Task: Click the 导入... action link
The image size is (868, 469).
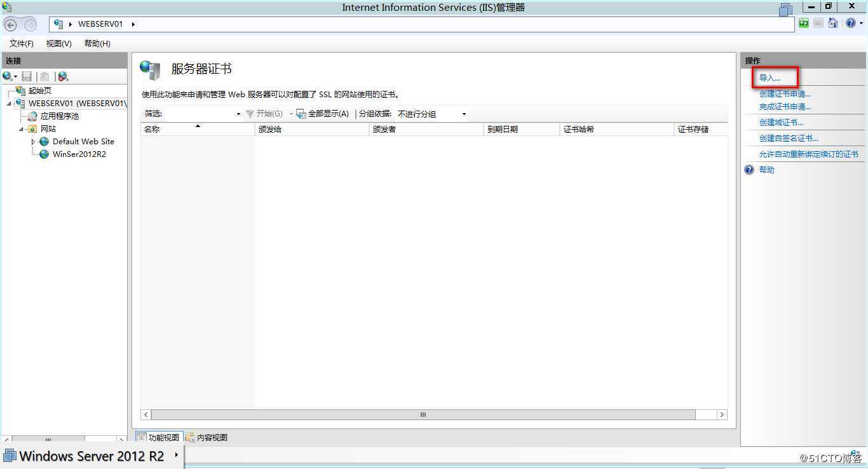Action: click(770, 78)
